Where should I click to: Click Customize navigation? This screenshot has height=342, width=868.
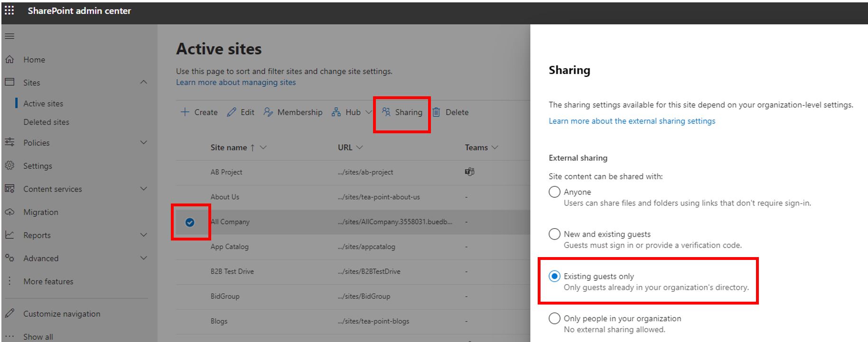point(62,314)
